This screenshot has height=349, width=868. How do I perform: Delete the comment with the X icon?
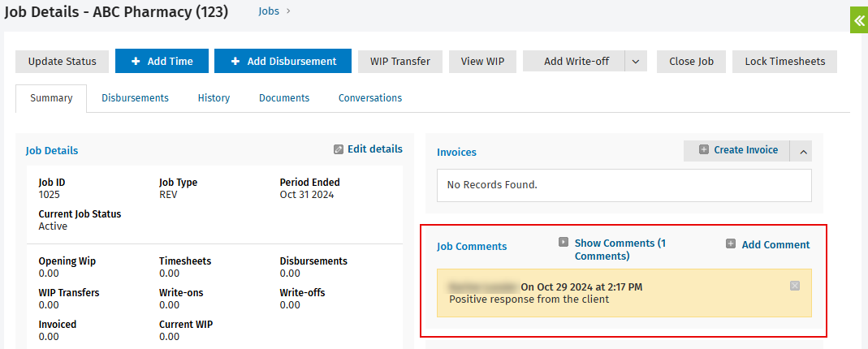coord(794,286)
